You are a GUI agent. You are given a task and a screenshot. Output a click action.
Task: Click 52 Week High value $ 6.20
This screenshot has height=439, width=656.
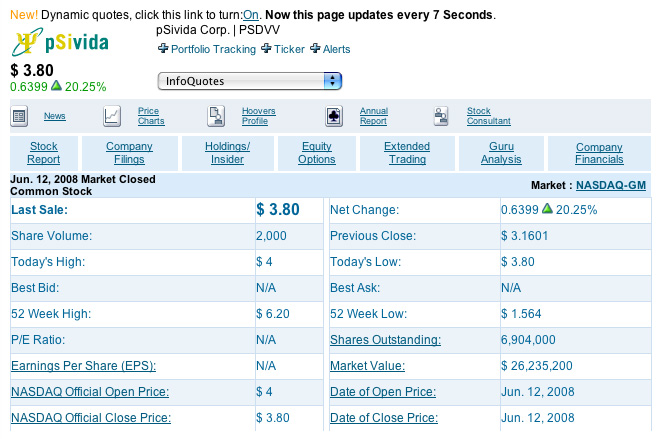[x=273, y=314]
